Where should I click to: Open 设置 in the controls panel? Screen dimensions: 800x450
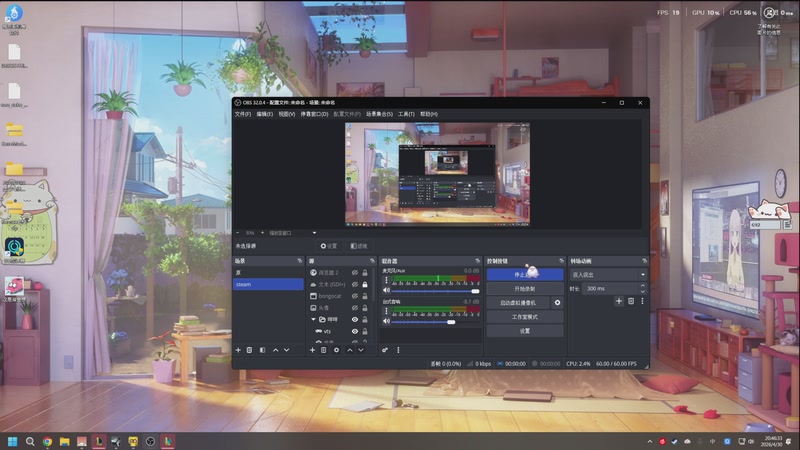pyautogui.click(x=525, y=331)
